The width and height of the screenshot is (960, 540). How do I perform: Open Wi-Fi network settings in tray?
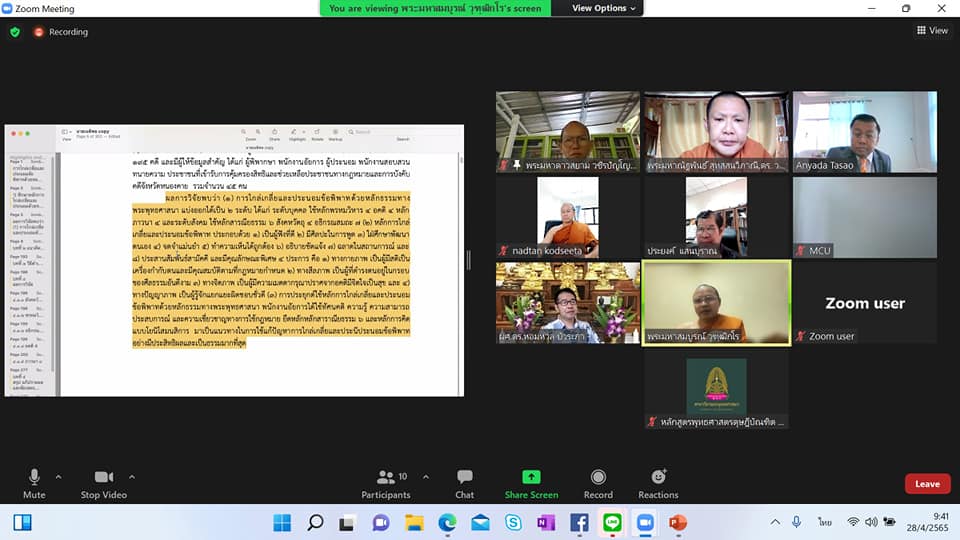853,522
